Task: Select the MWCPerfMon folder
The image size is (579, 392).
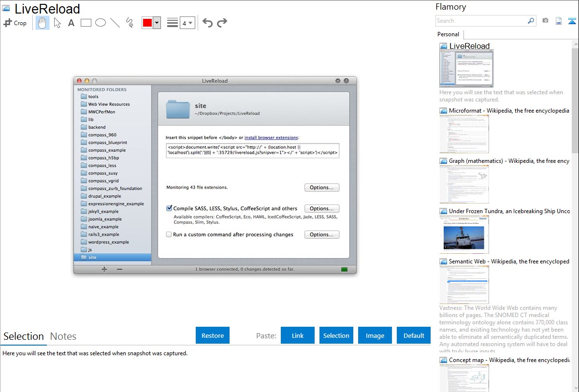Action: pos(113,112)
